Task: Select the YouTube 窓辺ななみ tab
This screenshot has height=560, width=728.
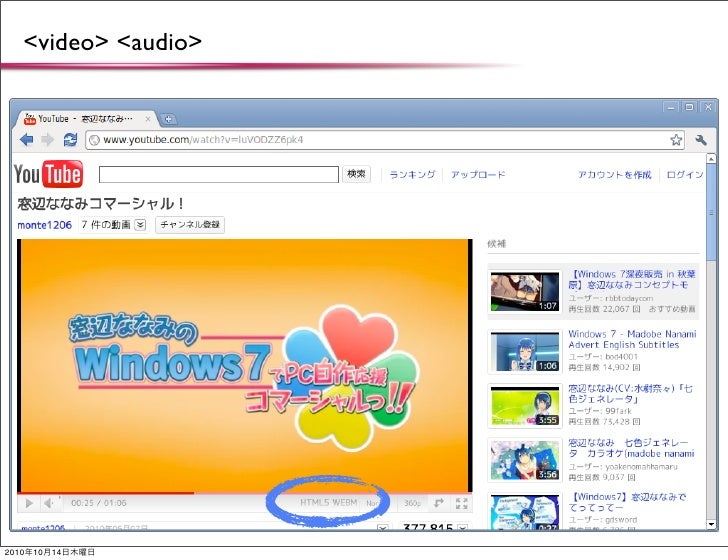Action: [86, 119]
